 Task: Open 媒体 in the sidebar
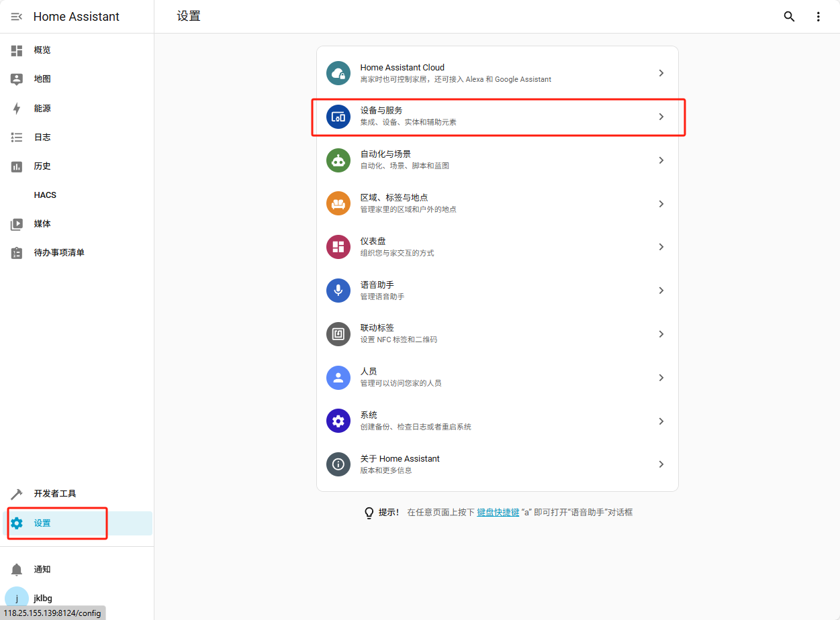pos(77,224)
